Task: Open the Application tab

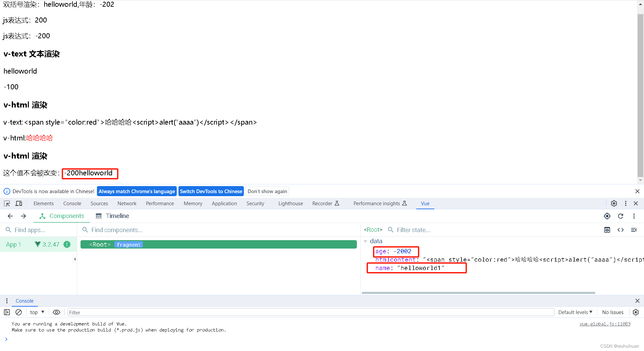Action: (x=224, y=204)
